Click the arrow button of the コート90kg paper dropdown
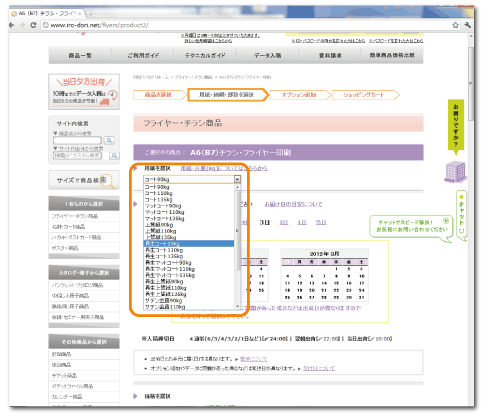Screen dimensions: 490x420 coord(237,179)
